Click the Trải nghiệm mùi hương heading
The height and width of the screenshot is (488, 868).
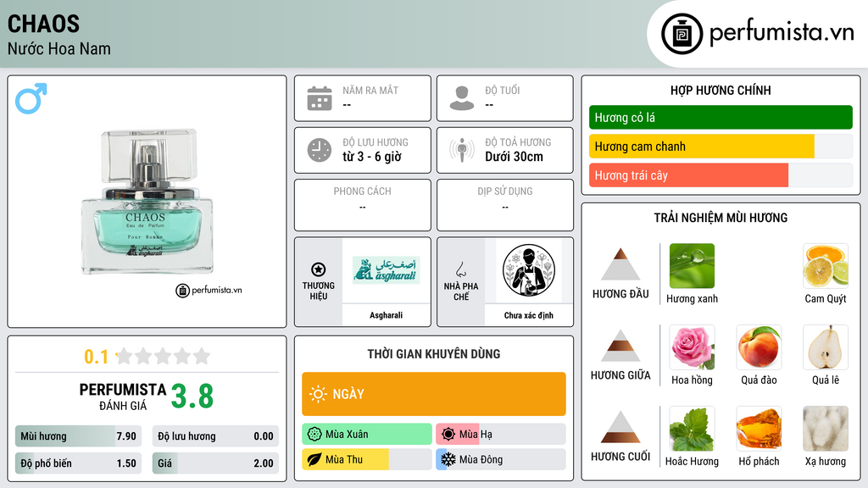[x=721, y=218]
